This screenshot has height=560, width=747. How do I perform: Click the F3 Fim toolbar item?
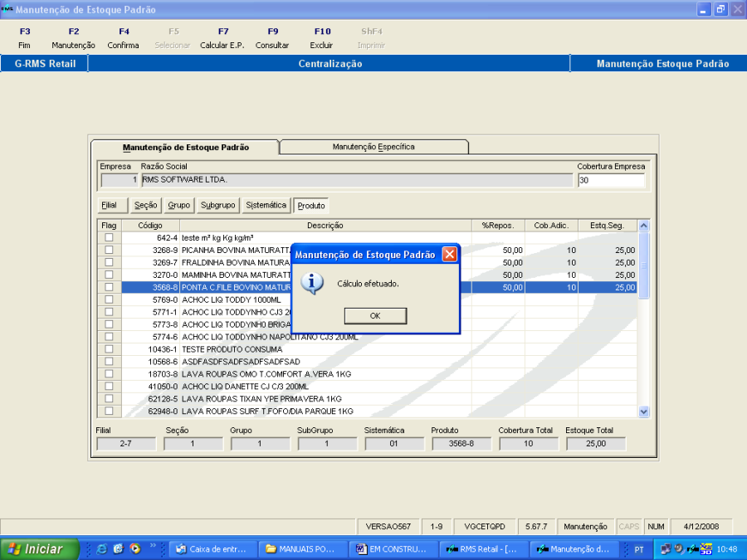(x=25, y=38)
